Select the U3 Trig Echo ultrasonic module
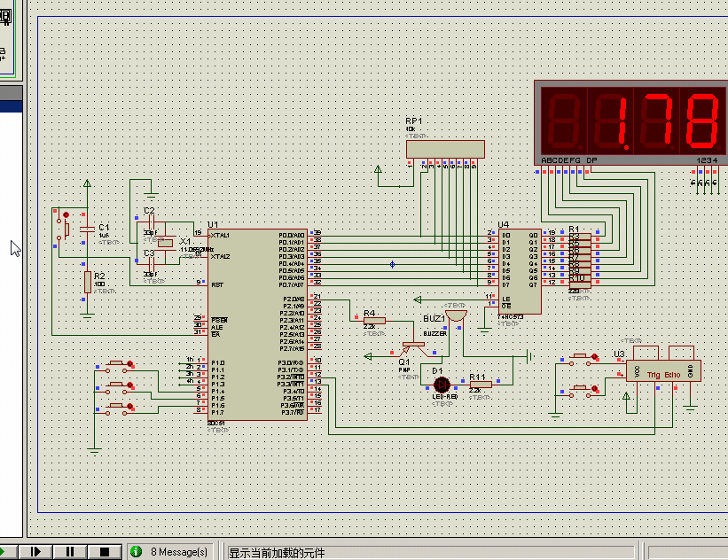This screenshot has height=560, width=728. point(663,370)
